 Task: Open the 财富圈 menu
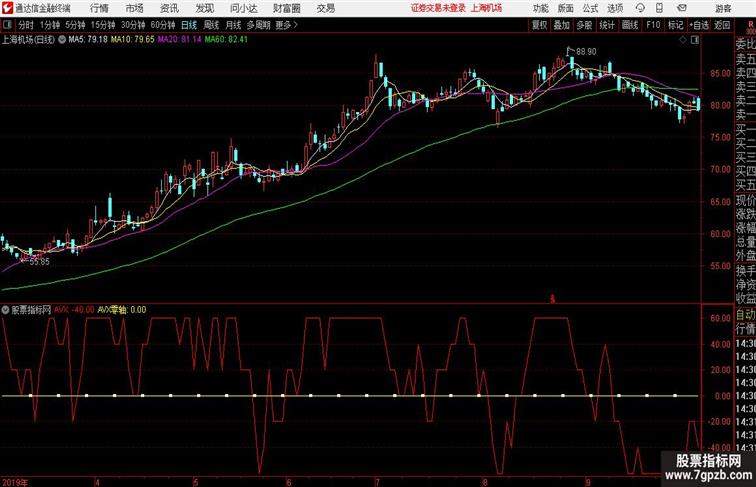pyautogui.click(x=286, y=8)
